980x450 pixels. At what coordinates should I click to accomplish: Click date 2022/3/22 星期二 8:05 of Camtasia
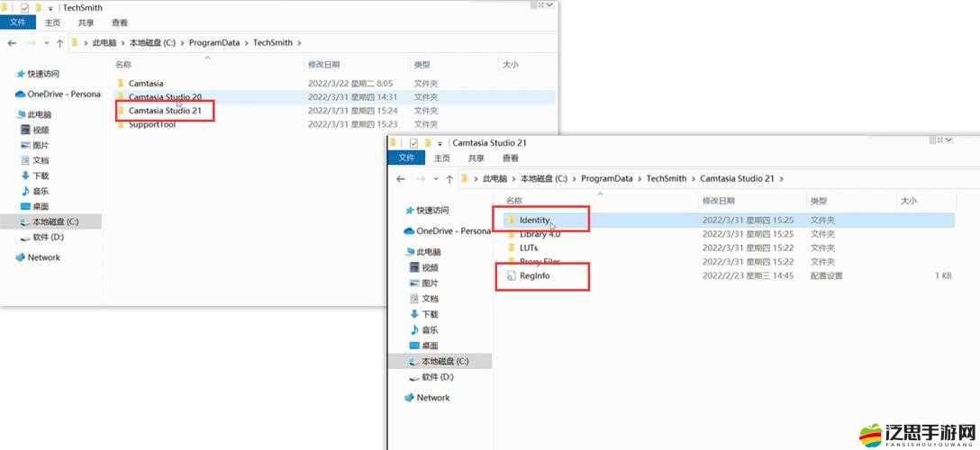tap(350, 83)
